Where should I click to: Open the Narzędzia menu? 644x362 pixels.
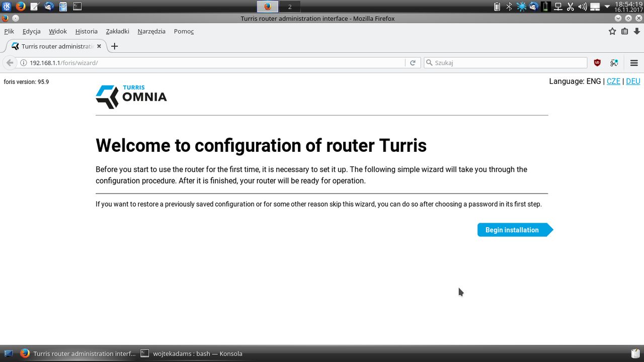coord(151,31)
